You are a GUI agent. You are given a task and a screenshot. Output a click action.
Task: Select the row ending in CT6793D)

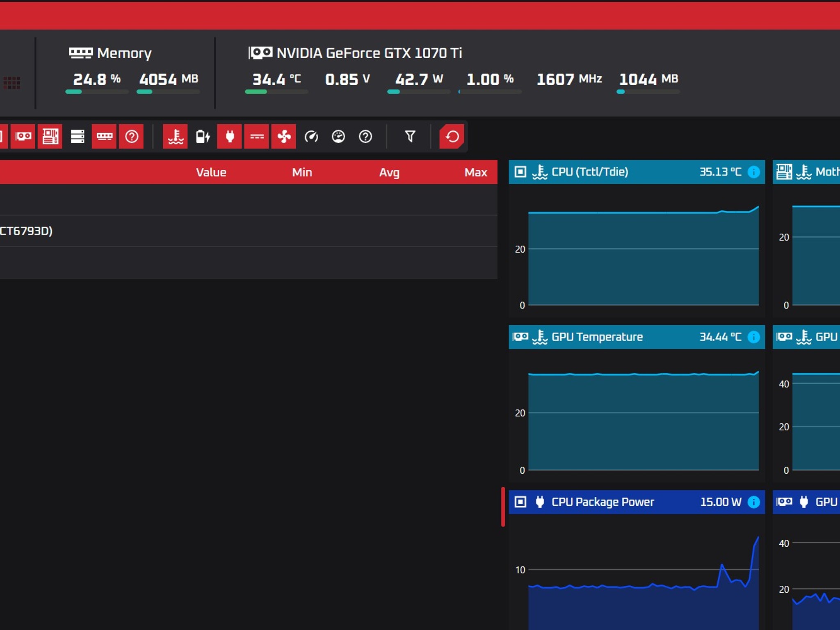249,231
